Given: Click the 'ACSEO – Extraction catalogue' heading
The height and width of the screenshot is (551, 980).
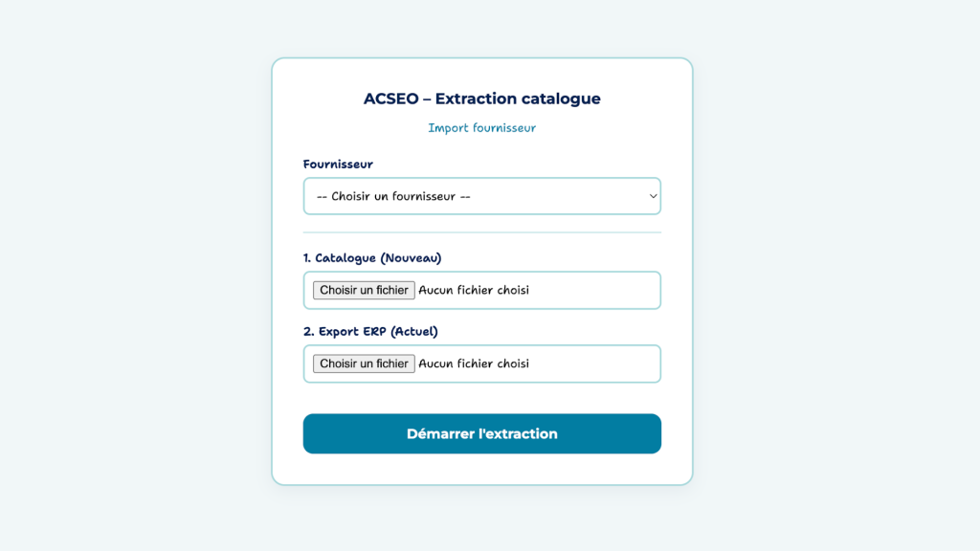Looking at the screenshot, I should [481, 99].
